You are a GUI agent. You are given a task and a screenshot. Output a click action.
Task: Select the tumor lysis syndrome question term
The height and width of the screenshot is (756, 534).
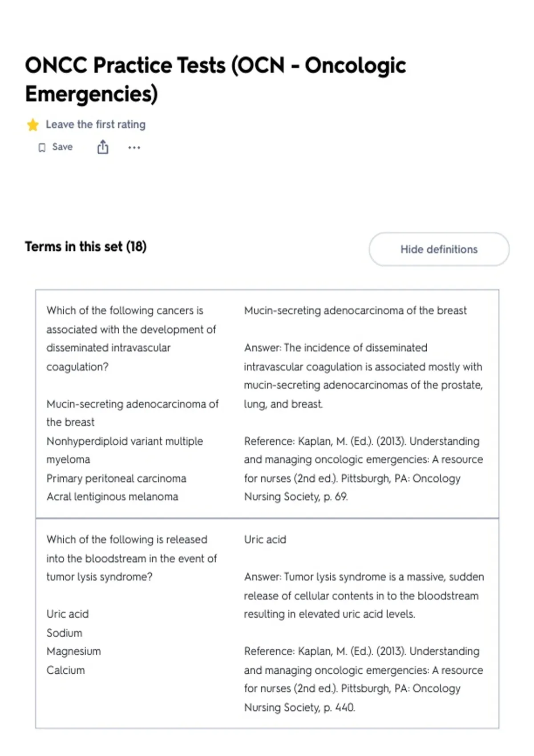click(x=131, y=558)
